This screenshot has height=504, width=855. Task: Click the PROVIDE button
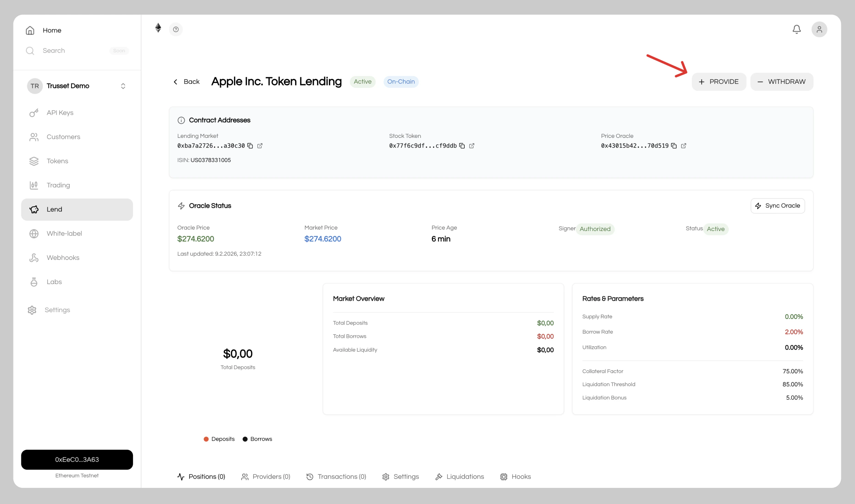(x=719, y=81)
